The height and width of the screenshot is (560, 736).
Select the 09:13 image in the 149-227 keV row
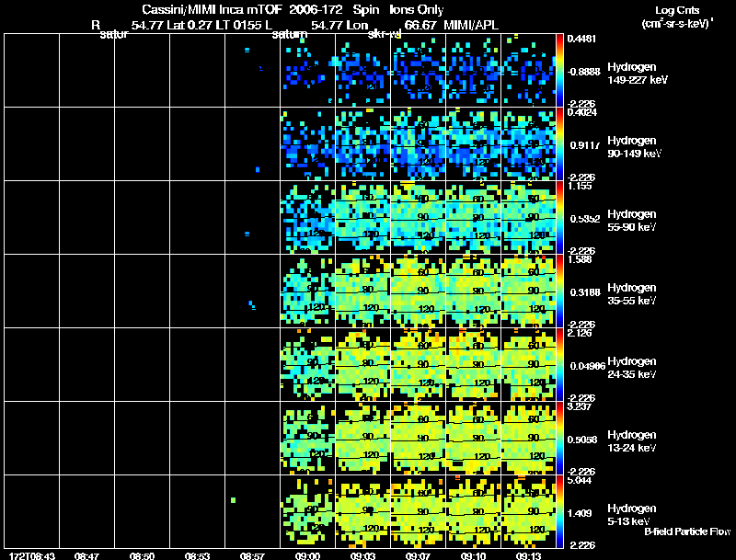528,70
